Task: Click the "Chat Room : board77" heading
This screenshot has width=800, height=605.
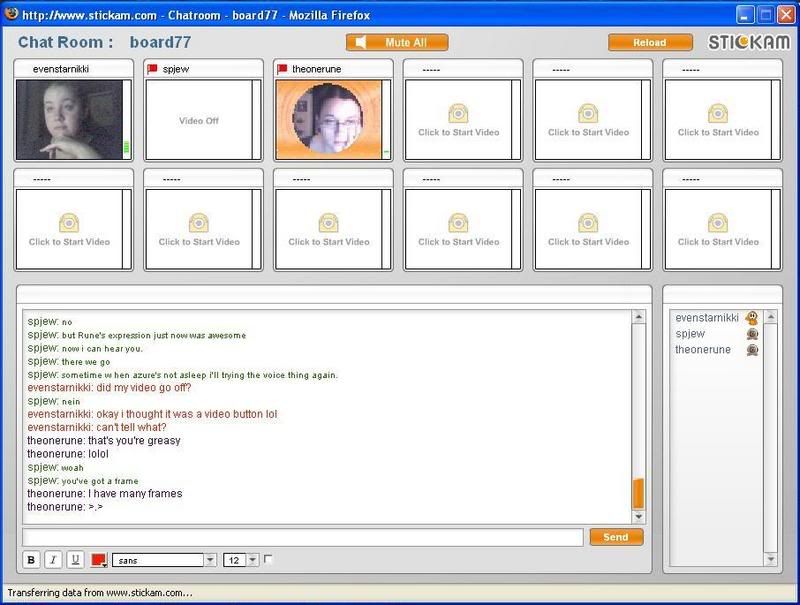Action: coord(105,42)
